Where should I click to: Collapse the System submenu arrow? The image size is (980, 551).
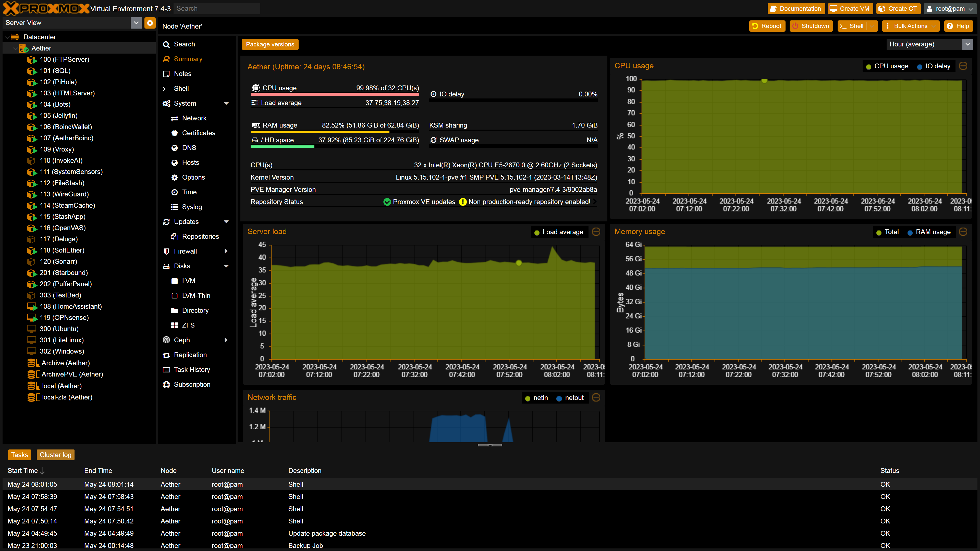[x=226, y=103]
